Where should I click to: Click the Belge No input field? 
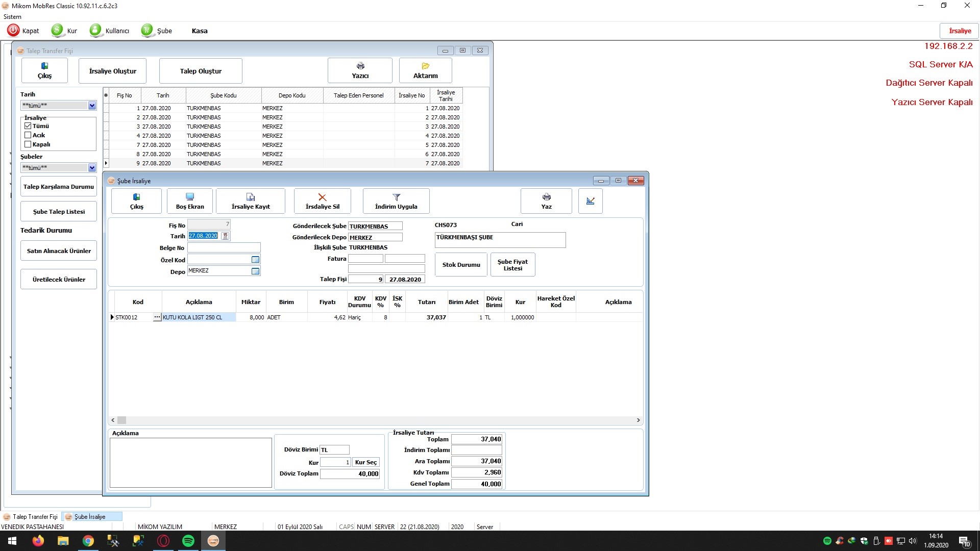(224, 248)
